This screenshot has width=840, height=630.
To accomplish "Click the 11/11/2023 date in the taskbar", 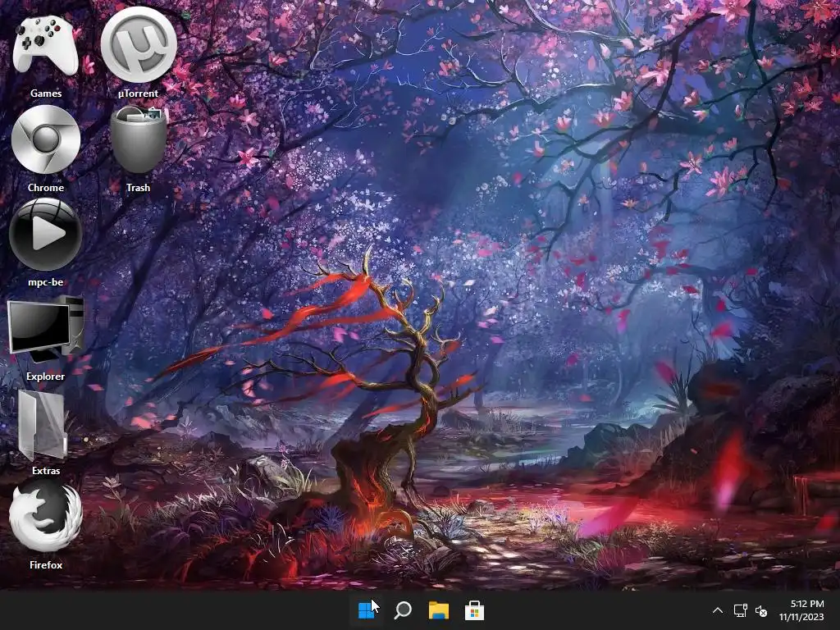I will tap(801, 617).
